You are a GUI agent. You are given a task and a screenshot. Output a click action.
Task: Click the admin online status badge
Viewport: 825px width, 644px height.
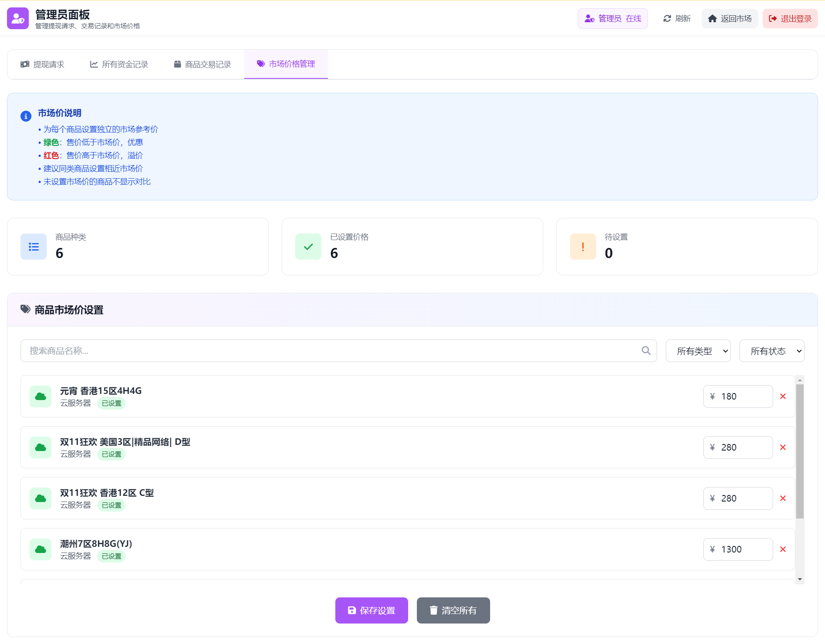pyautogui.click(x=613, y=18)
